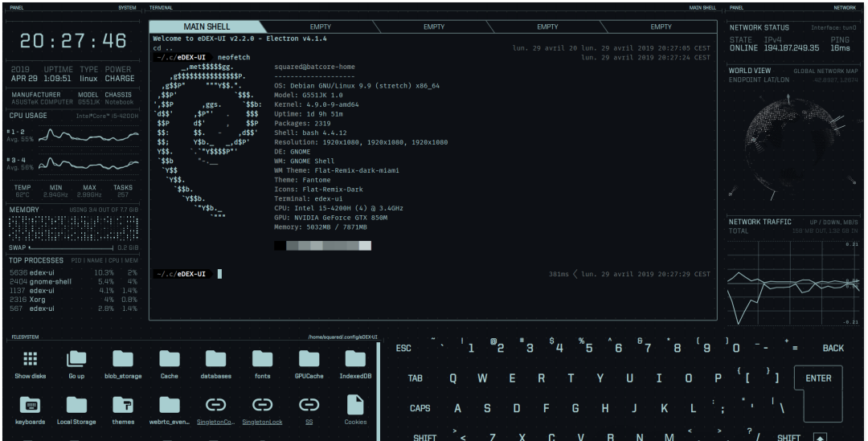Open the blob_storage folder

123,359
